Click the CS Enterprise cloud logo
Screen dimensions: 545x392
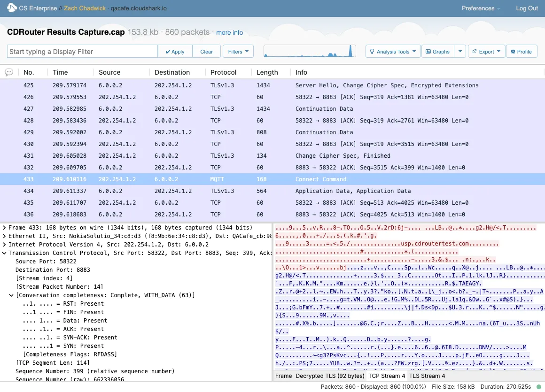tap(12, 8)
